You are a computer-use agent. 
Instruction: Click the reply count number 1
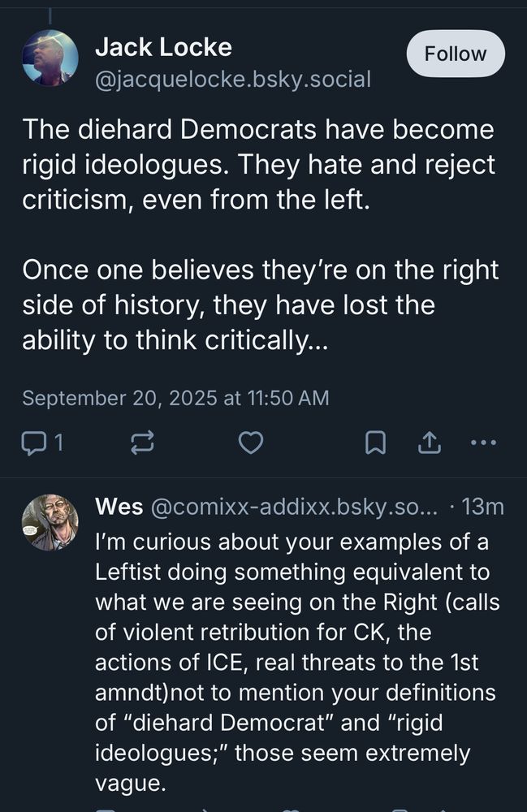tap(58, 443)
